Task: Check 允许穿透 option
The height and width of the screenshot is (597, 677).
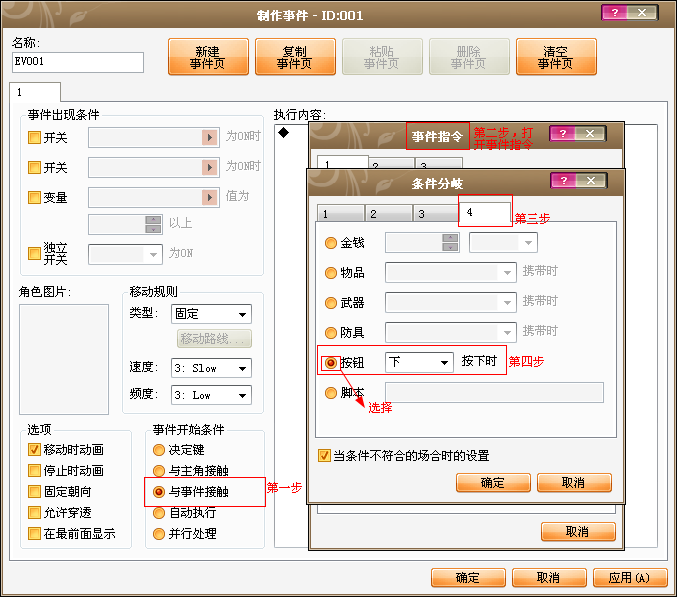Action: click(34, 512)
